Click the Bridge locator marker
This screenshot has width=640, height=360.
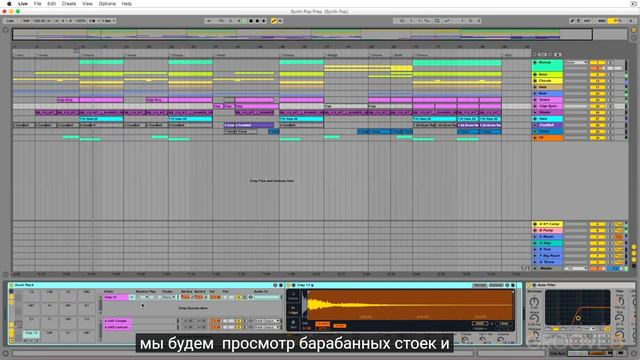pyautogui.click(x=332, y=55)
